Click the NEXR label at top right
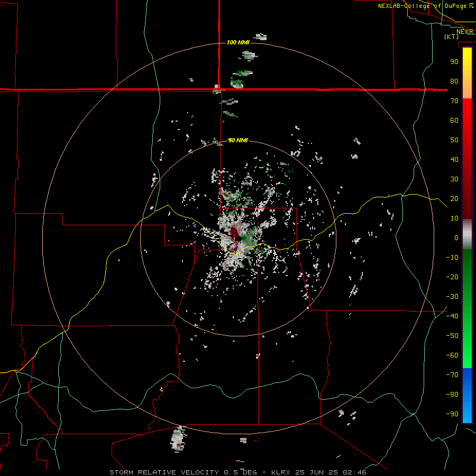476x476 pixels. (465, 32)
